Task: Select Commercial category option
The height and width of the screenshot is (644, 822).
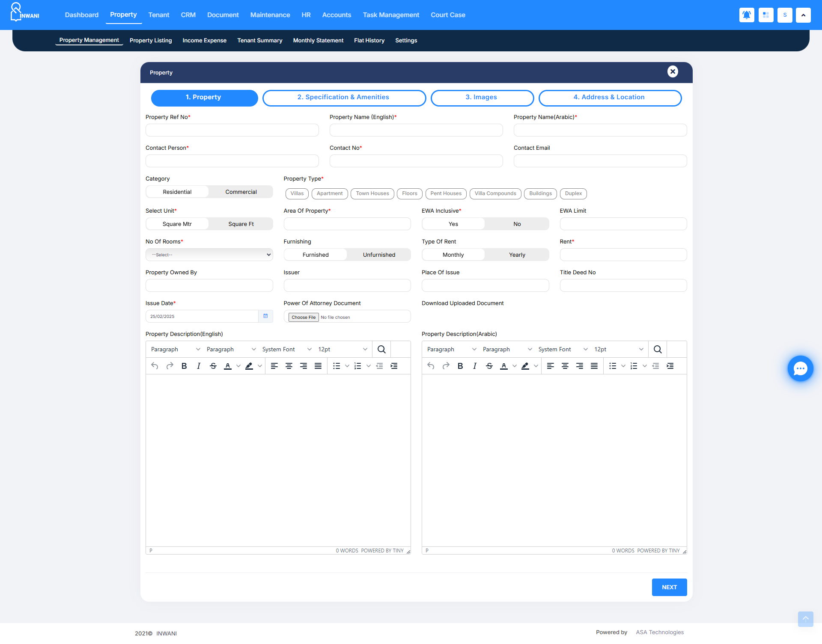Action: point(241,192)
